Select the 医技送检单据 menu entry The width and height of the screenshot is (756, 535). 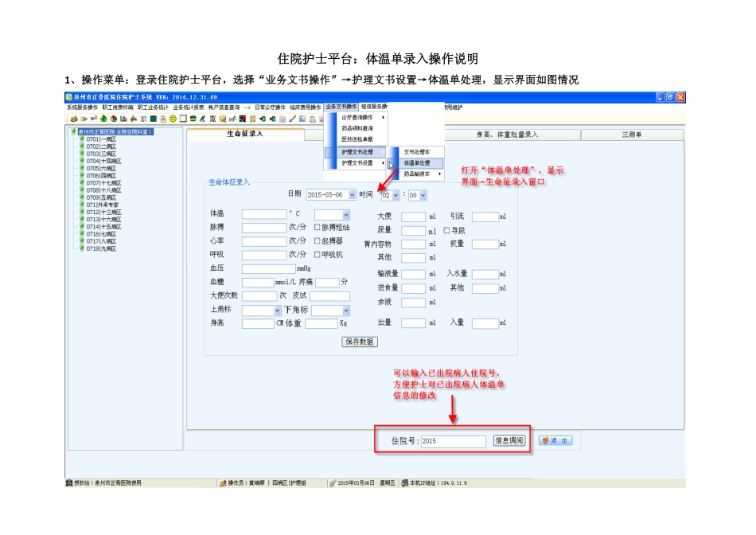coord(357,139)
